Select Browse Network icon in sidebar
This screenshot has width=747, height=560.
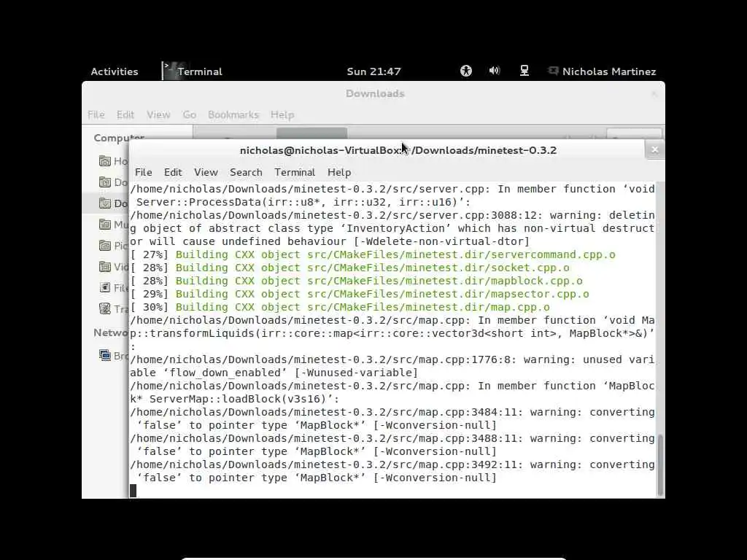(x=105, y=355)
